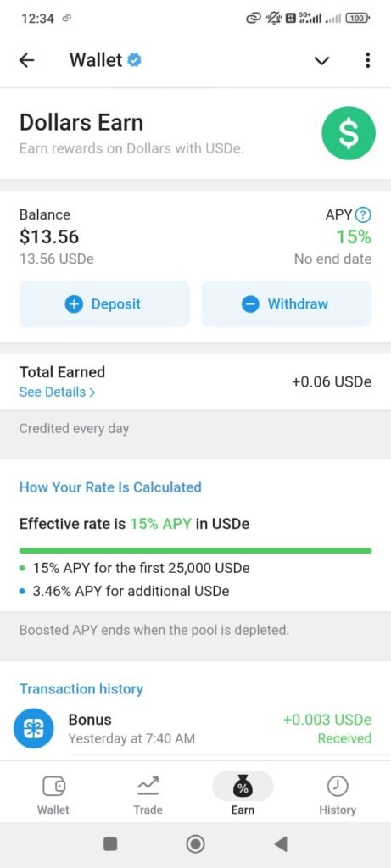391x868 pixels.
Task: Tap the Bonus gift icon in history
Action: pyautogui.click(x=34, y=728)
